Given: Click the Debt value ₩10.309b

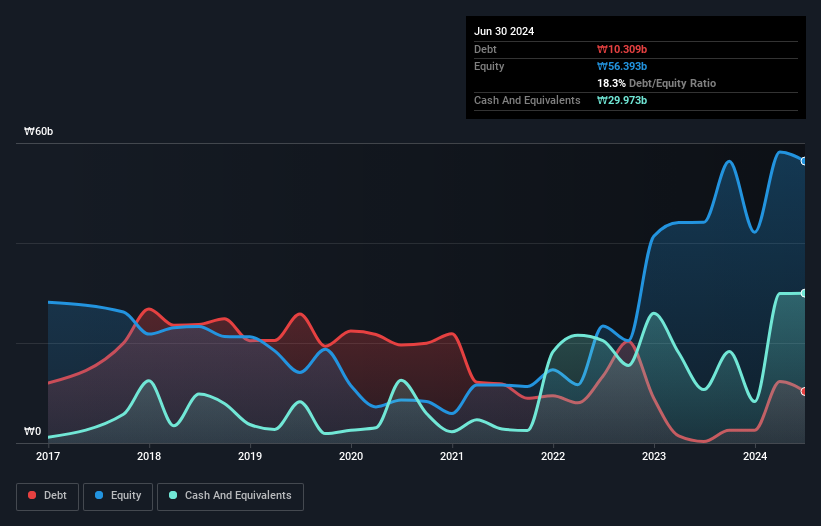Looking at the screenshot, I should point(622,49).
